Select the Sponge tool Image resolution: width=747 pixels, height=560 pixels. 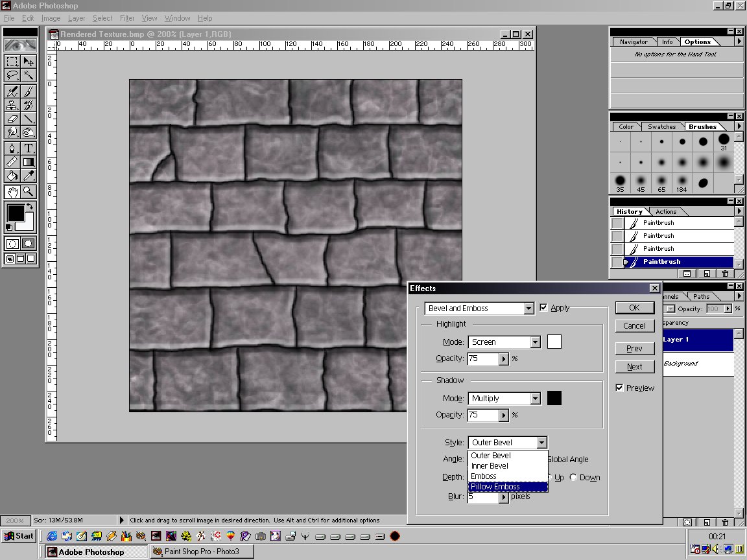tap(29, 132)
